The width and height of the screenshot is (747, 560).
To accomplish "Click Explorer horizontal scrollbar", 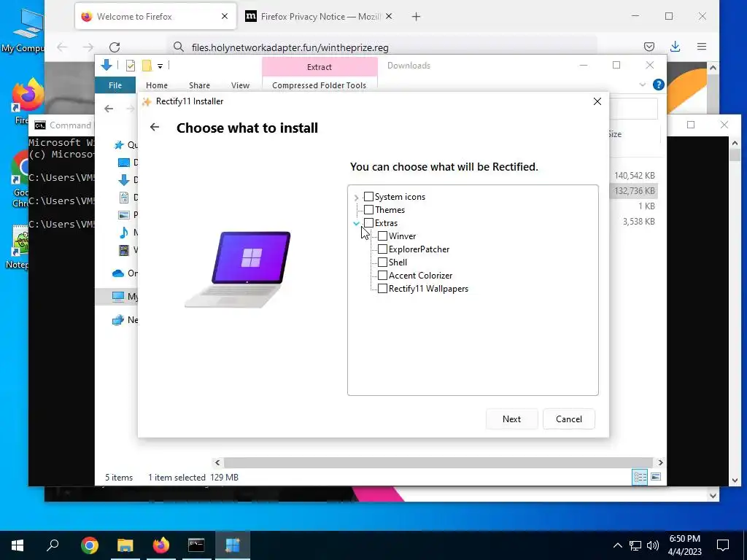I will click(438, 462).
